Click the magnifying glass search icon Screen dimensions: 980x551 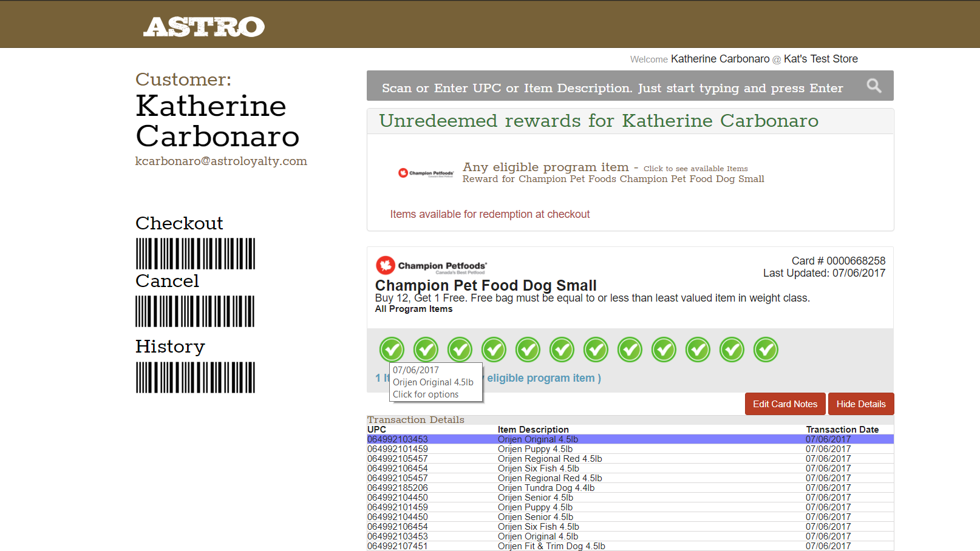[874, 86]
